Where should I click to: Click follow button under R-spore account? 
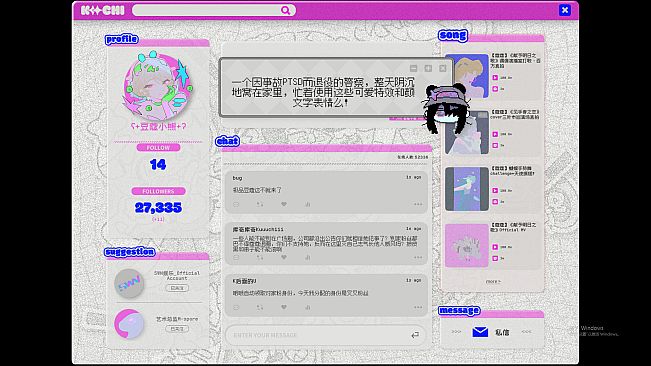pyautogui.click(x=177, y=328)
